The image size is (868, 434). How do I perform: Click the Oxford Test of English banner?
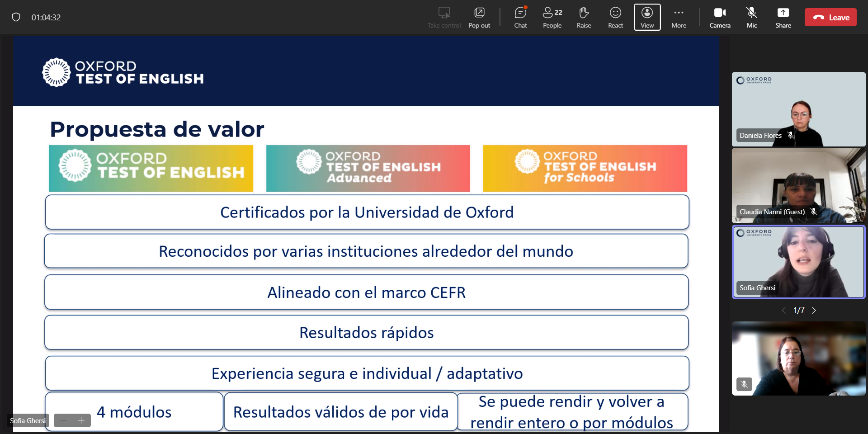click(x=151, y=168)
